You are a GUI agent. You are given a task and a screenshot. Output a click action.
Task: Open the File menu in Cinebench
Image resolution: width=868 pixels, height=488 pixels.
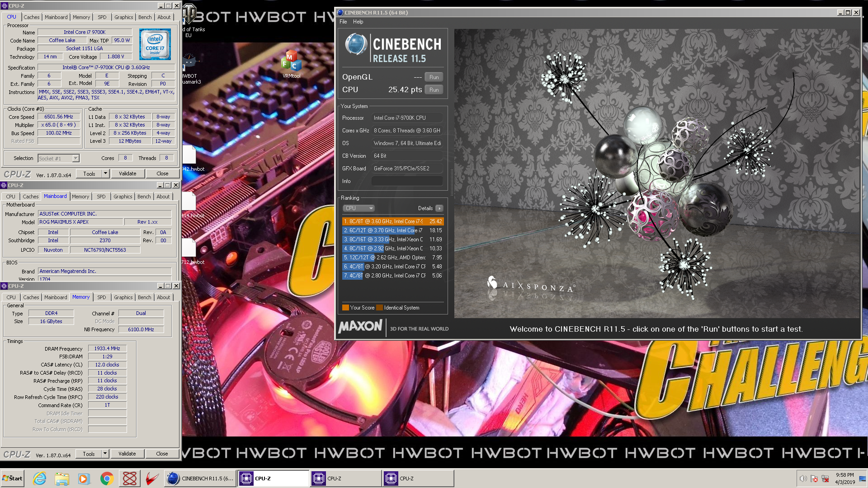pyautogui.click(x=343, y=22)
